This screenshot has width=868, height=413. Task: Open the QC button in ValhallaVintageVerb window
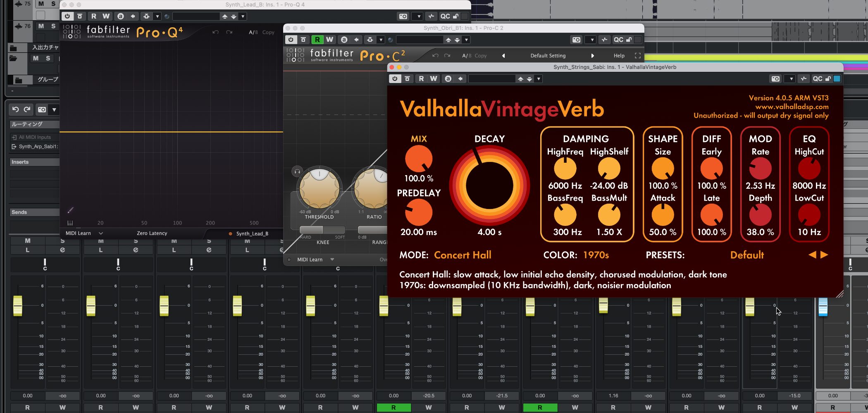817,78
